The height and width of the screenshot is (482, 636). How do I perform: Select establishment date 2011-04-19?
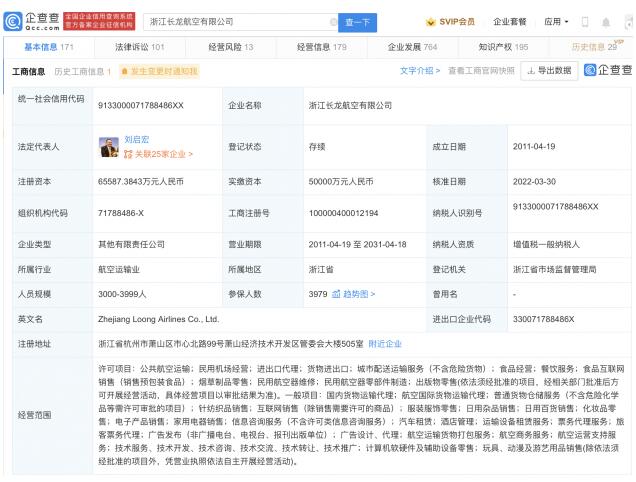(534, 146)
